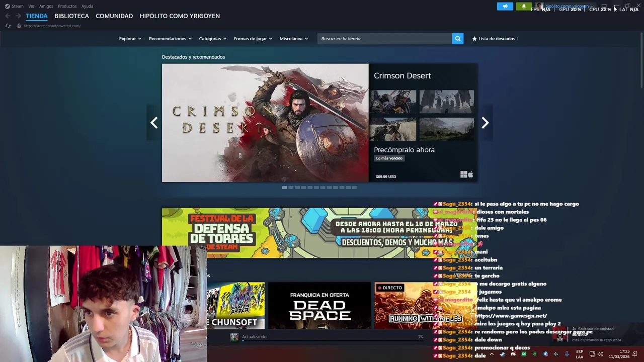
Task: Open top-right Crimson Desert screenshot thumbnail
Action: (x=446, y=102)
